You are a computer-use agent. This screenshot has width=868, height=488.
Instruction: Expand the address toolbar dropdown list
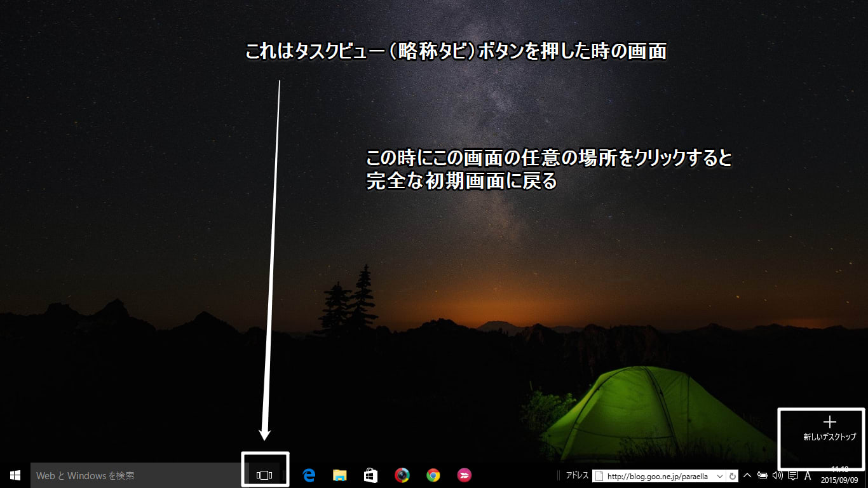click(719, 476)
